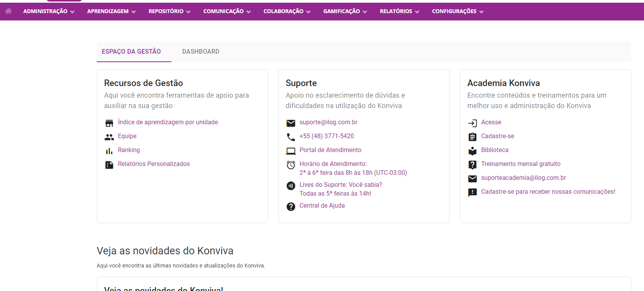The width and height of the screenshot is (644, 291).
Task: Open the Ranking link
Action: (129, 150)
